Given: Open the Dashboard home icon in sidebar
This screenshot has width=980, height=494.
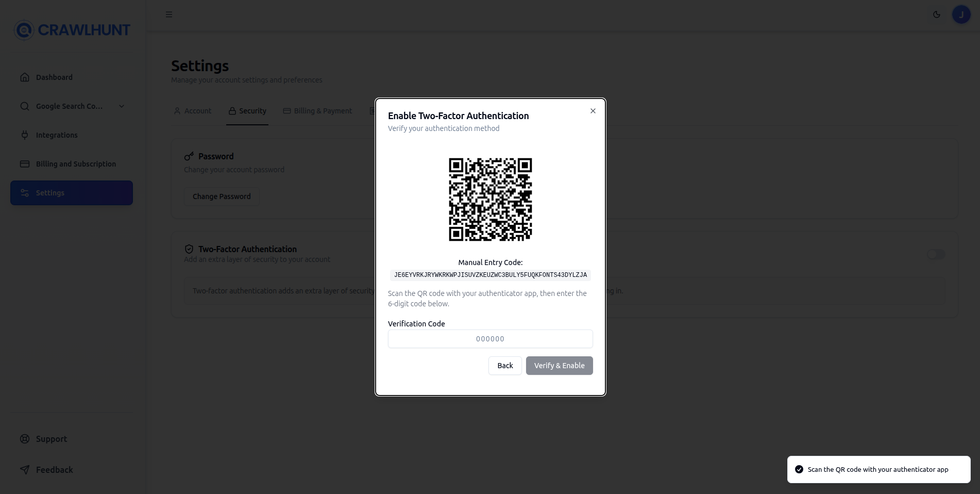Looking at the screenshot, I should pos(24,77).
